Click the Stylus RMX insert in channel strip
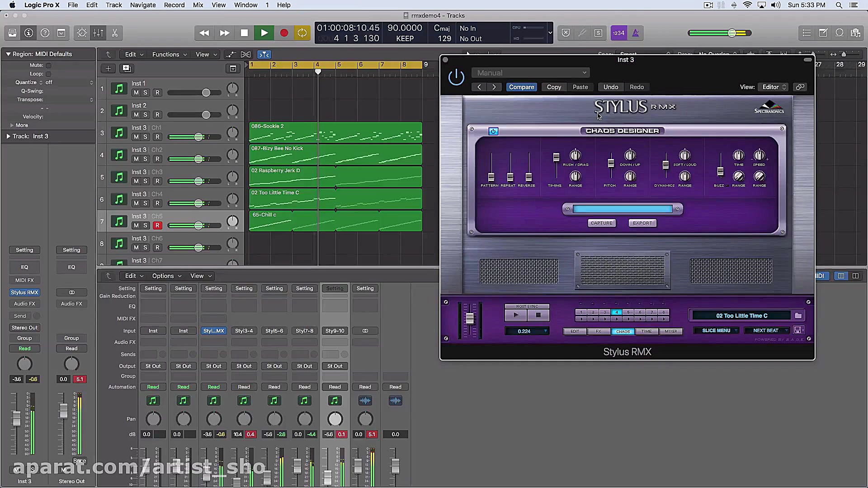 pyautogui.click(x=24, y=293)
